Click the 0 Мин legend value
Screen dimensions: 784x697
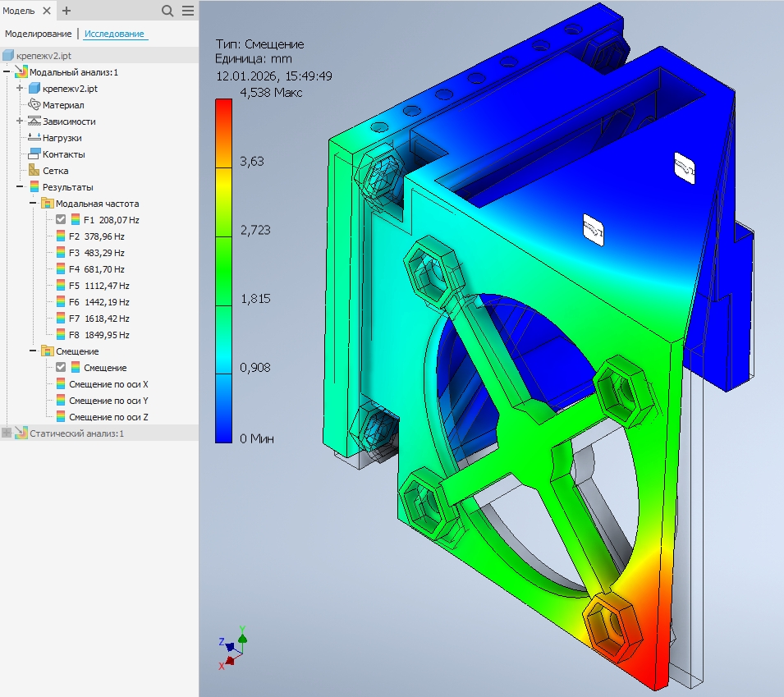[256, 438]
